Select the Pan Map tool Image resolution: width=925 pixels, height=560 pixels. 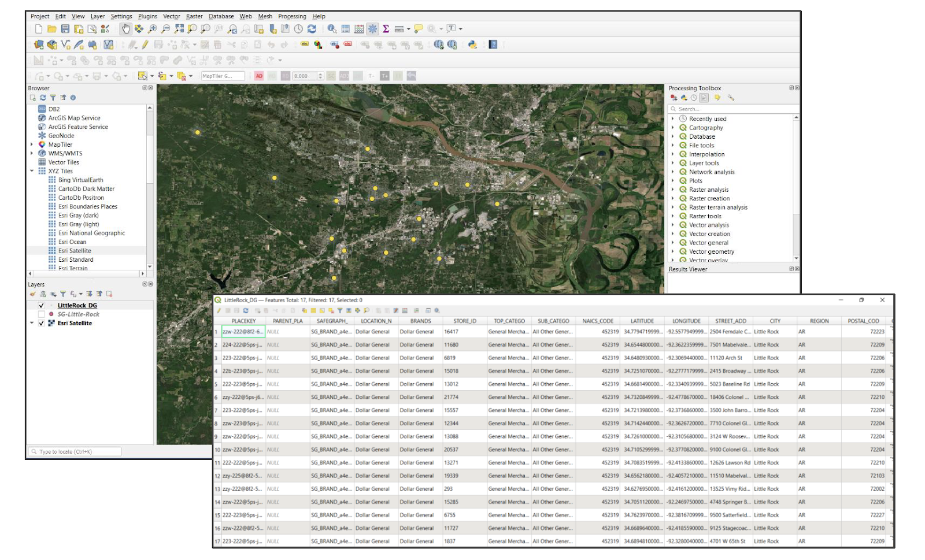(126, 28)
